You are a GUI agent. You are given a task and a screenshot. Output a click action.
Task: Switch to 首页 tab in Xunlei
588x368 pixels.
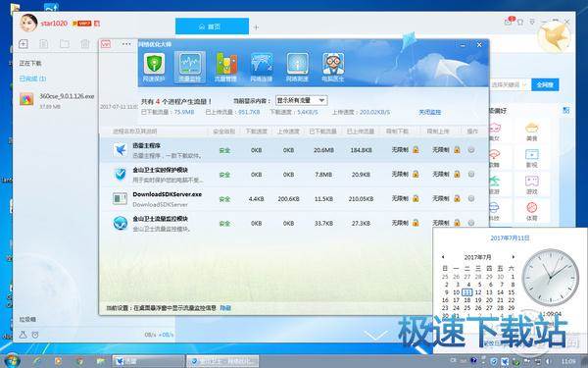tap(212, 26)
